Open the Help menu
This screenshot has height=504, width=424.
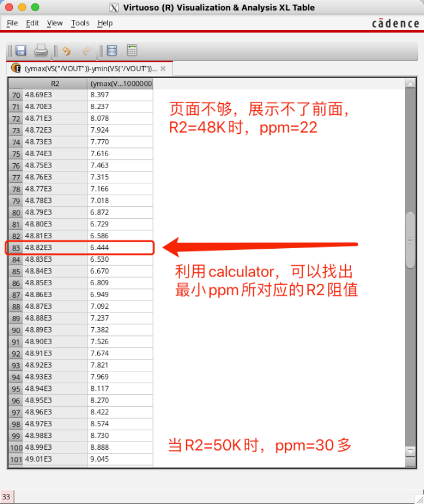105,23
